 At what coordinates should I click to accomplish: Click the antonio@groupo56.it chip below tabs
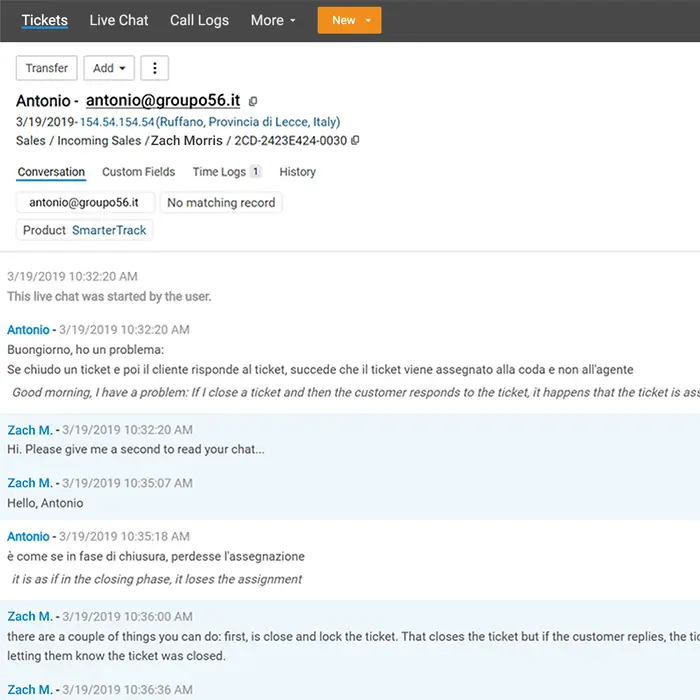point(86,203)
